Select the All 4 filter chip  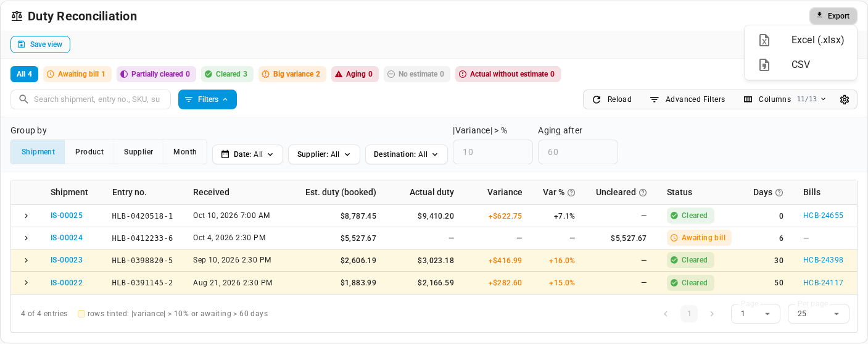point(24,74)
